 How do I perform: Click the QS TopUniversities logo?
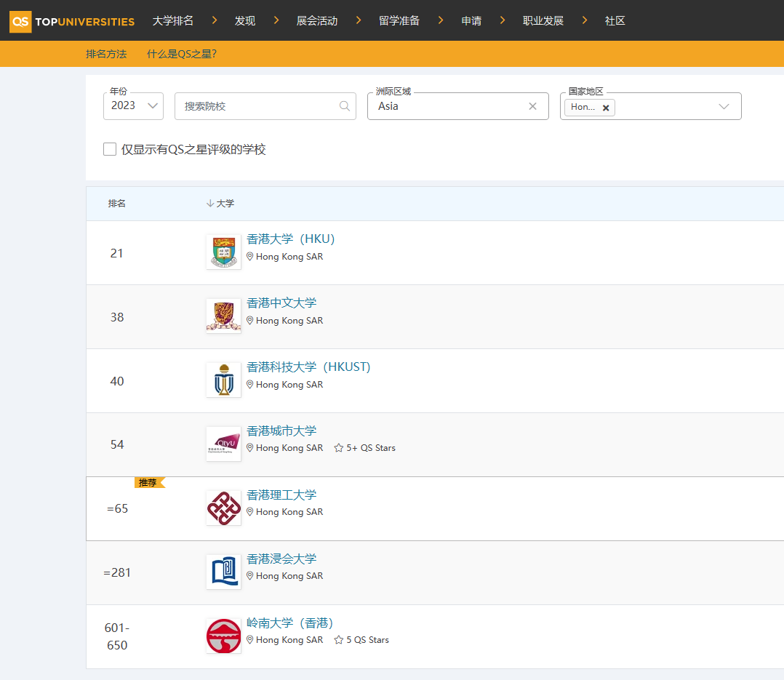[x=72, y=21]
